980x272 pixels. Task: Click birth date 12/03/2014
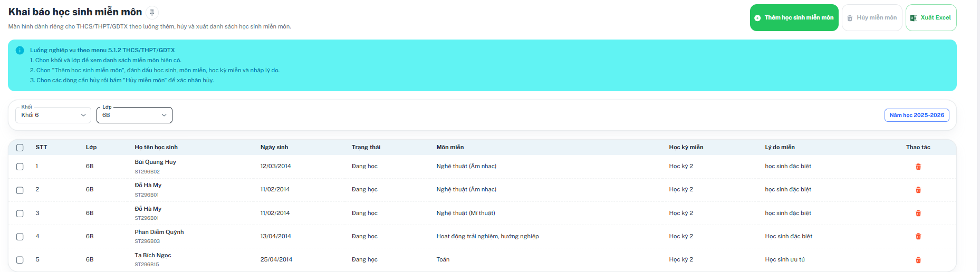(x=275, y=166)
